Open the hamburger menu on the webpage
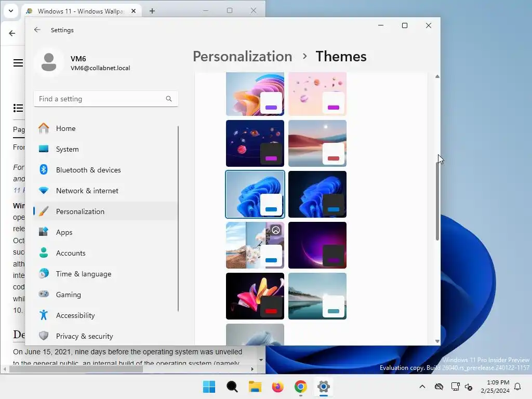 coord(18,63)
